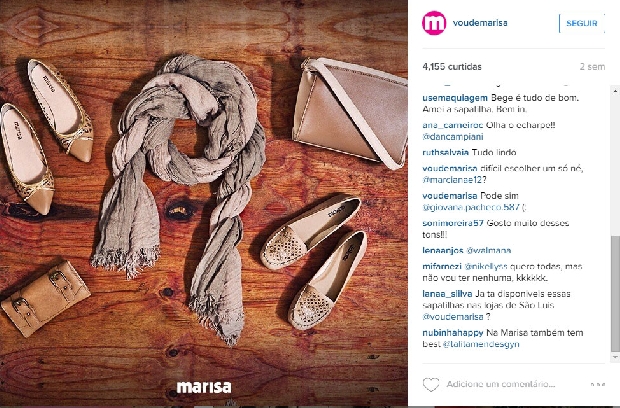The width and height of the screenshot is (620, 408).
Task: Click the scrollbar up arrow in comments
Action: click(615, 91)
